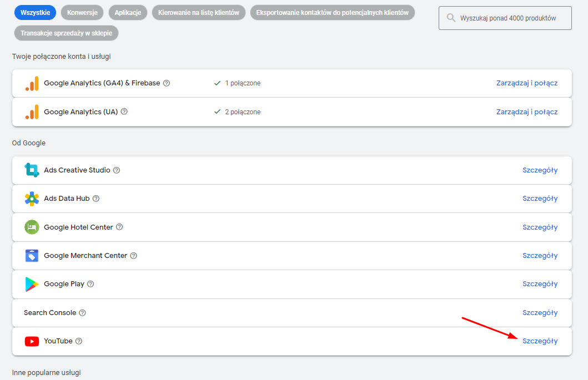
Task: Click the Google Analytics (UA) logo
Action: click(x=32, y=112)
